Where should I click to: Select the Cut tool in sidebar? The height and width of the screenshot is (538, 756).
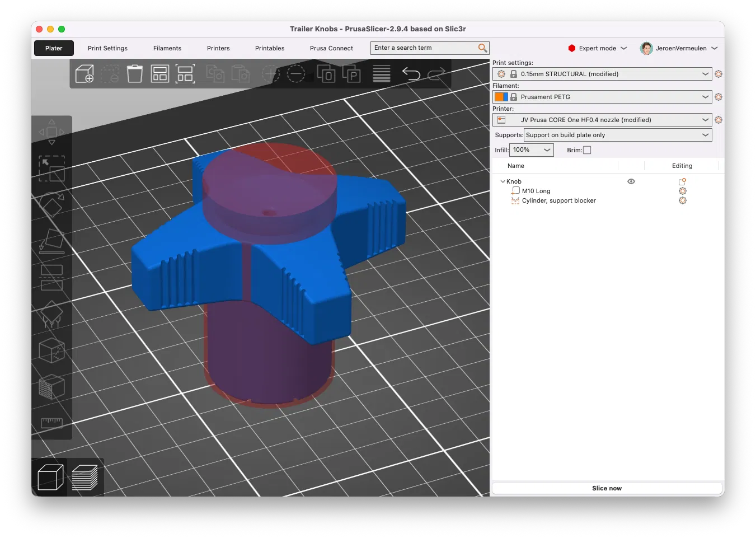[51, 278]
